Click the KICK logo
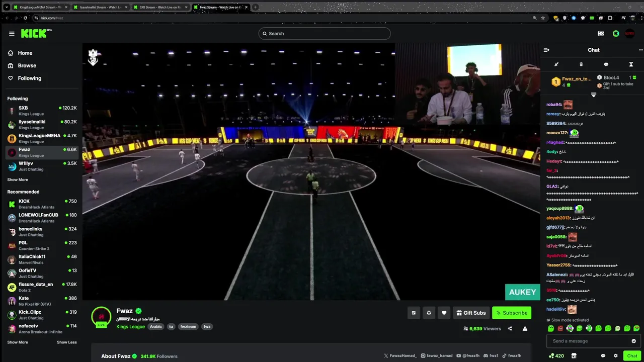 (x=36, y=33)
